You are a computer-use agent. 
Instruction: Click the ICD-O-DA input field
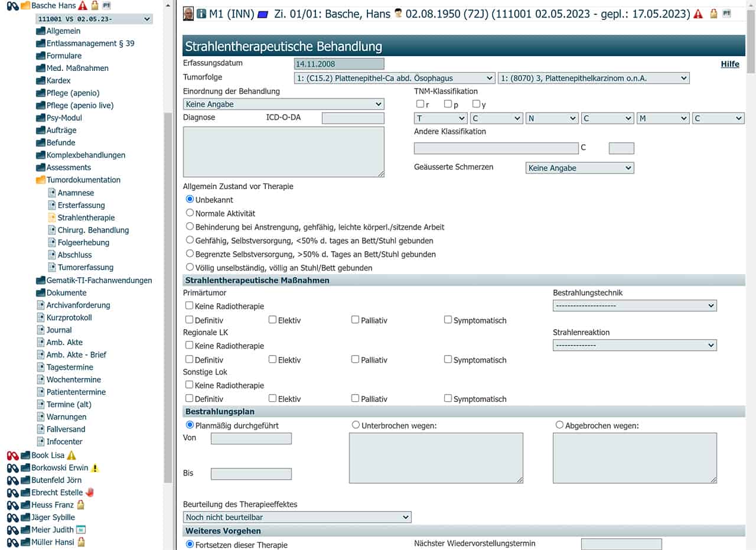353,118
